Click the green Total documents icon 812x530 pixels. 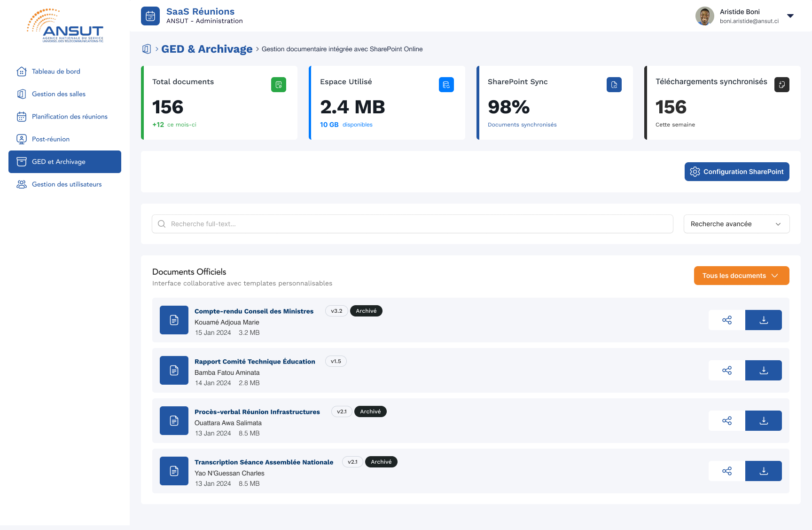pos(279,85)
